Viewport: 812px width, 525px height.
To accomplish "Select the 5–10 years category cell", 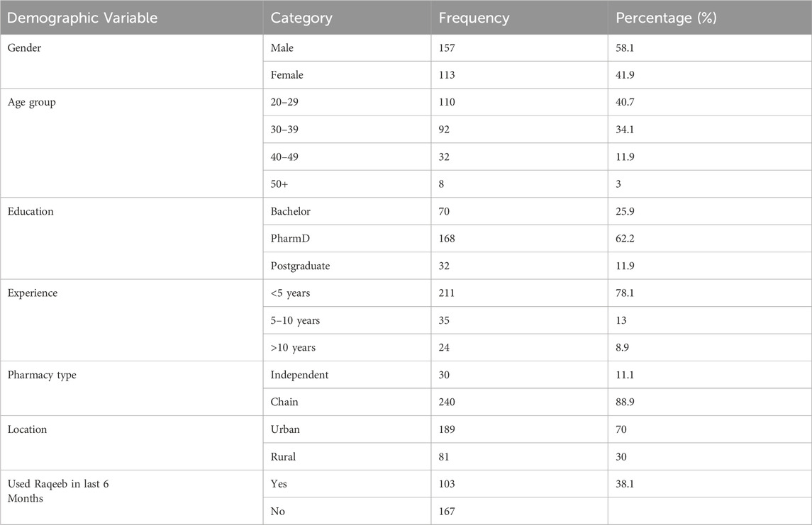I will point(296,320).
